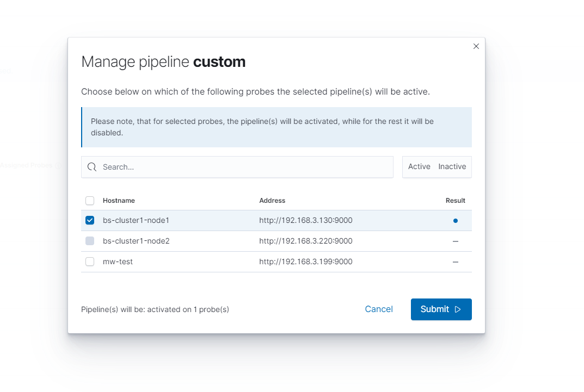Check the mw-test probe checkbox
The width and height of the screenshot is (584, 392).
click(90, 262)
